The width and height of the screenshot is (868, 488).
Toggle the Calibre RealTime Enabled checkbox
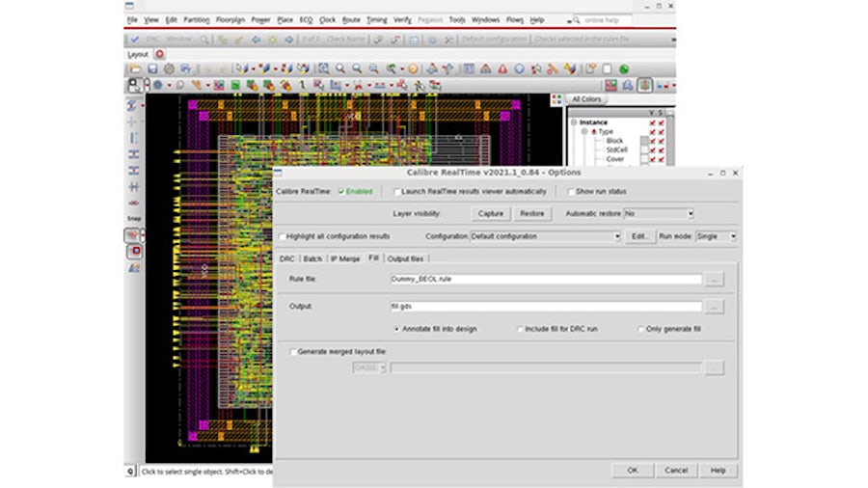click(x=341, y=192)
